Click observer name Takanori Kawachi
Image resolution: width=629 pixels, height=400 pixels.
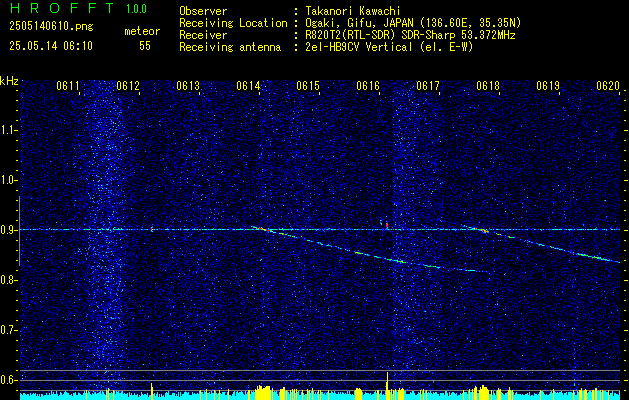[x=353, y=11]
